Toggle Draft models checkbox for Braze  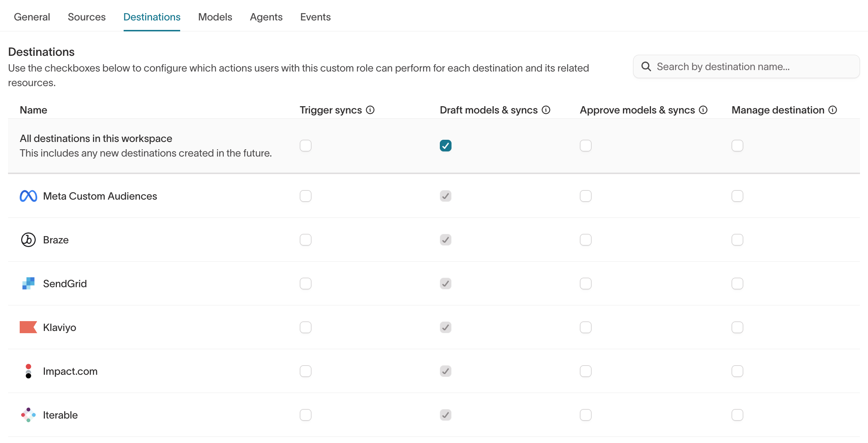point(446,240)
